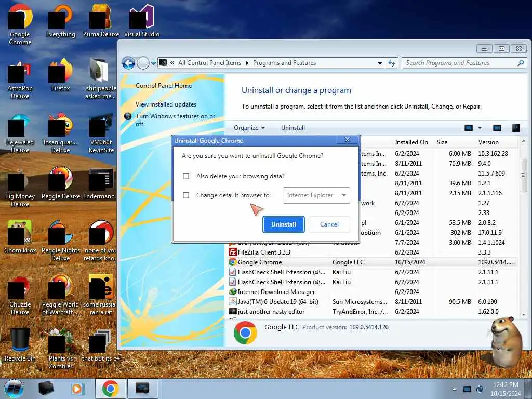The height and width of the screenshot is (399, 532).
Task: Select the Peggle World of Warcraft icon
Action: 61,295
